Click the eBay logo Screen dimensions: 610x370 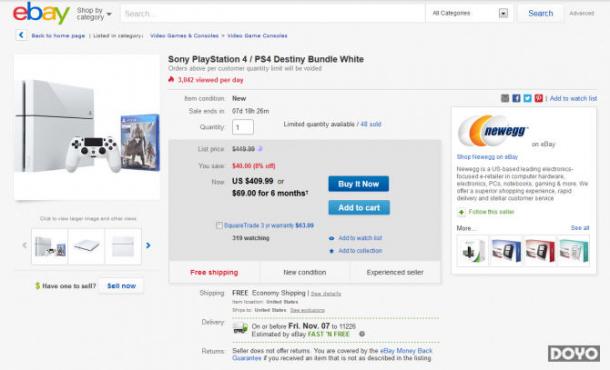coord(41,13)
